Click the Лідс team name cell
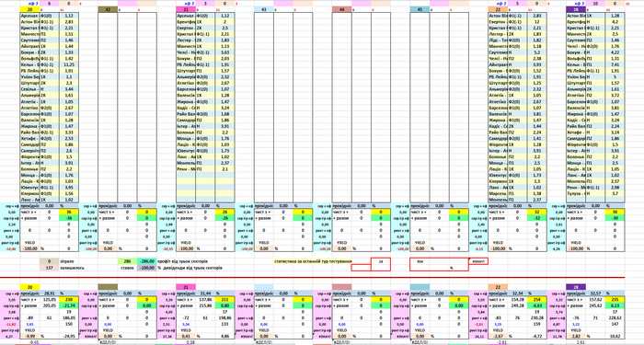Viewport: 644px width, 345px height. click(x=499, y=40)
